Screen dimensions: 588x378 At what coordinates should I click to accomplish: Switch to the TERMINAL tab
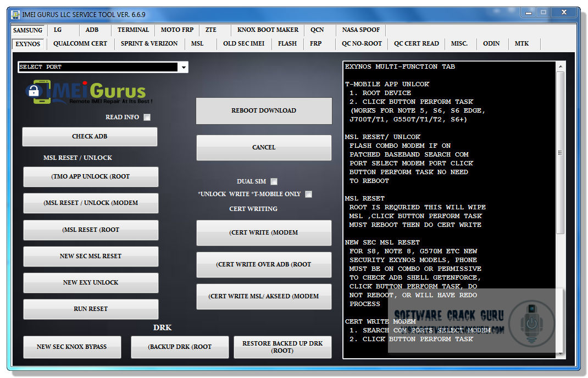pos(133,30)
